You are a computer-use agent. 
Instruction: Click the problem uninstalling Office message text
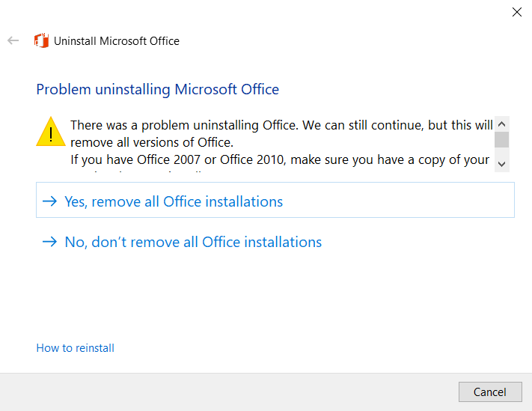[281, 125]
